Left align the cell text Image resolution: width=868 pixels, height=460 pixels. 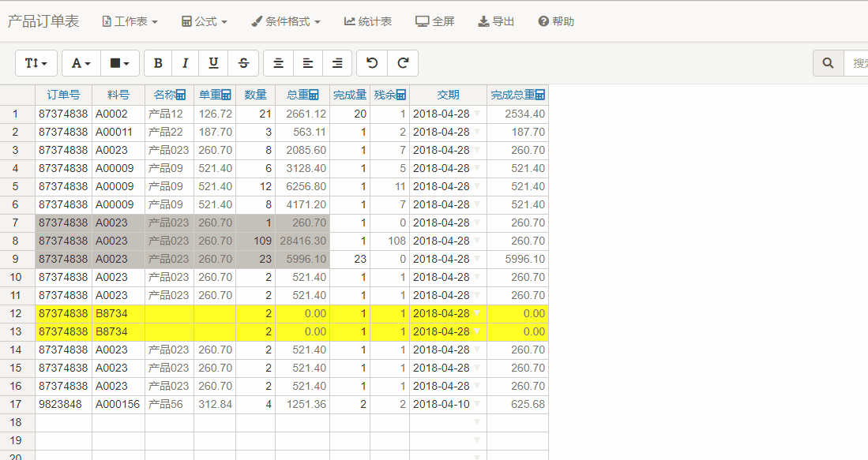pyautogui.click(x=308, y=63)
